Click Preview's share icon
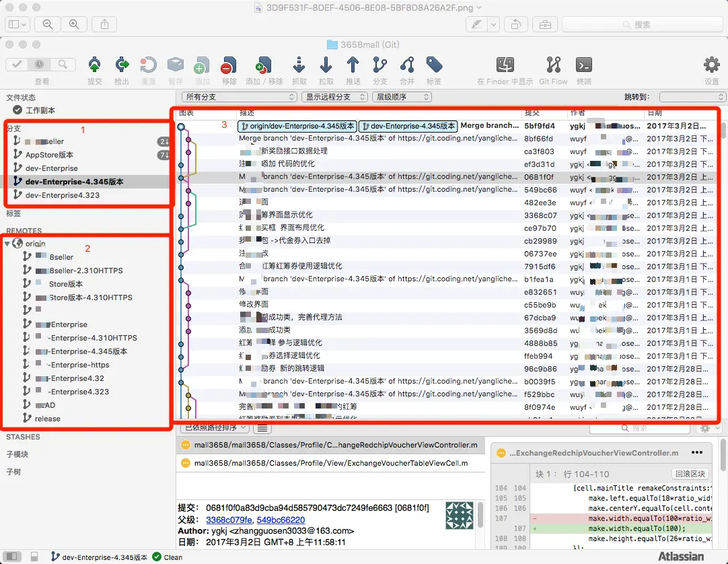Viewport: 728px width, 564px height. click(104, 24)
